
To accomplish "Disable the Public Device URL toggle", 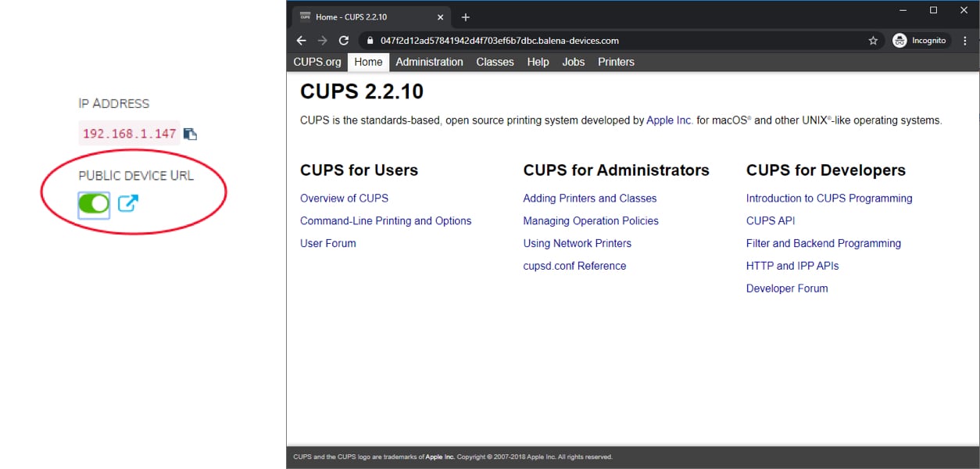I will pyautogui.click(x=93, y=204).
